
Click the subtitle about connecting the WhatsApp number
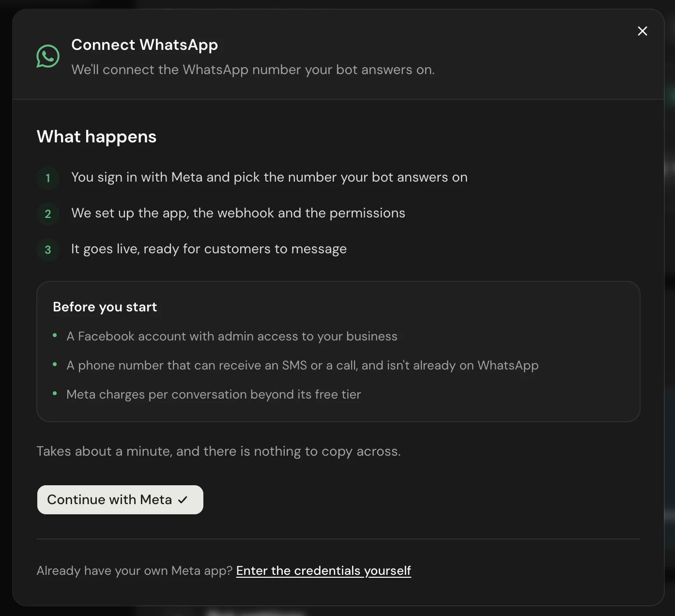pyautogui.click(x=253, y=70)
